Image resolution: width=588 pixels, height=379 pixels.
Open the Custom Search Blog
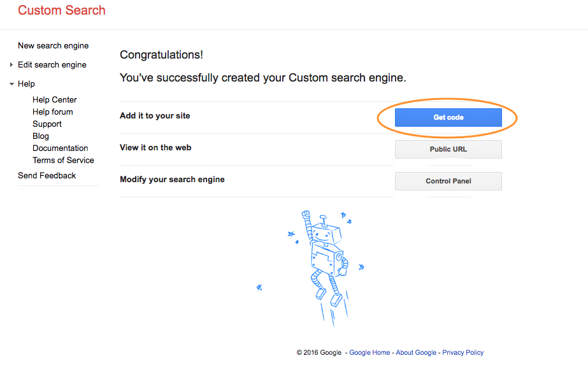(x=40, y=136)
